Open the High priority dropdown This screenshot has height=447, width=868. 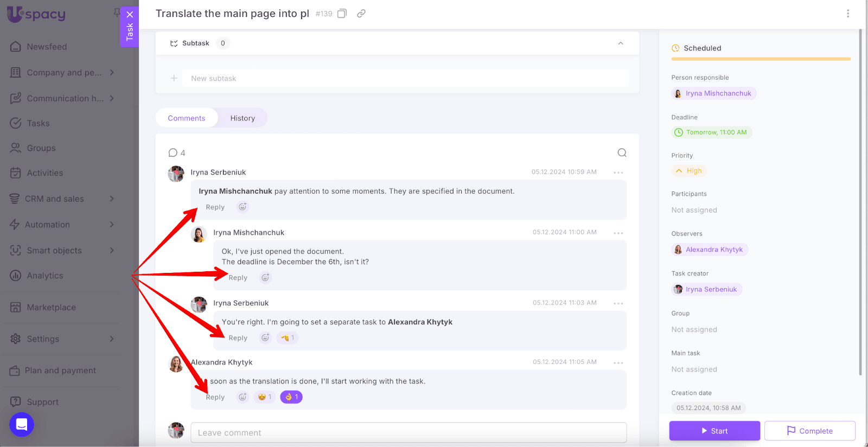(689, 171)
